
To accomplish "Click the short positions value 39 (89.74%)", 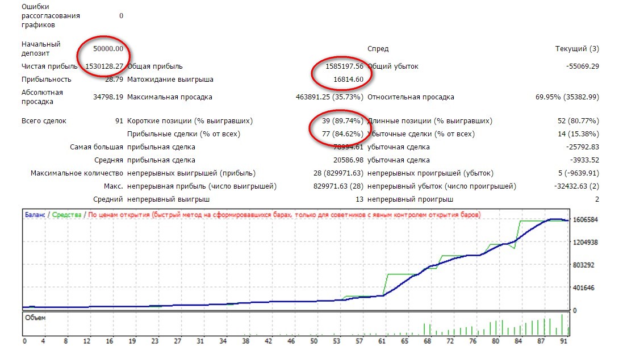I will [338, 121].
